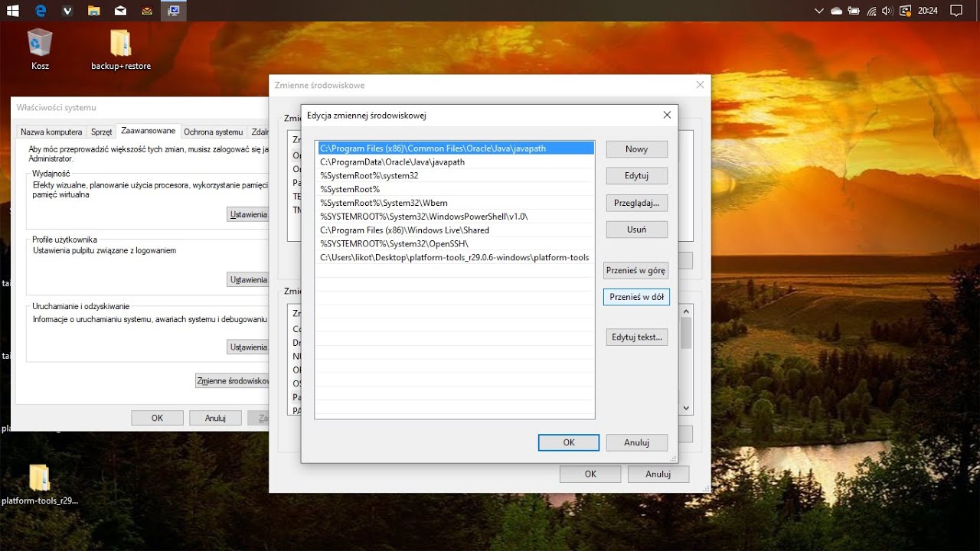Switch to the Nazwa komputera tab
The width and height of the screenshot is (980, 551).
click(x=51, y=132)
